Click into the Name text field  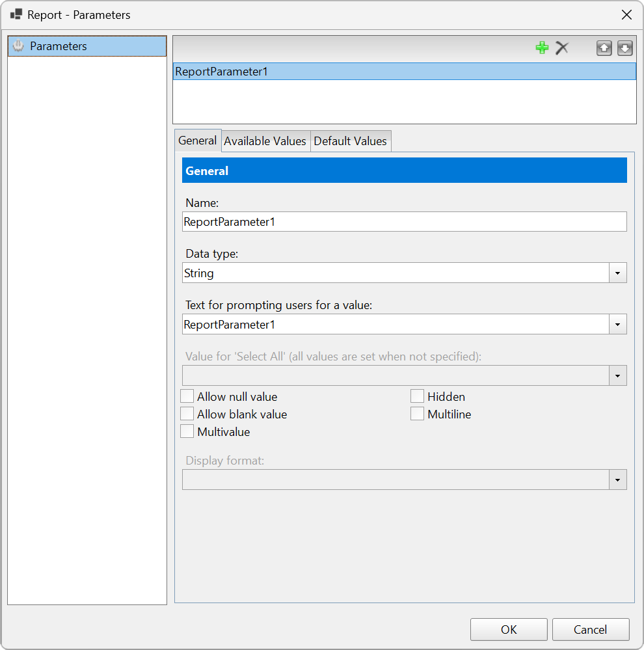(x=405, y=222)
